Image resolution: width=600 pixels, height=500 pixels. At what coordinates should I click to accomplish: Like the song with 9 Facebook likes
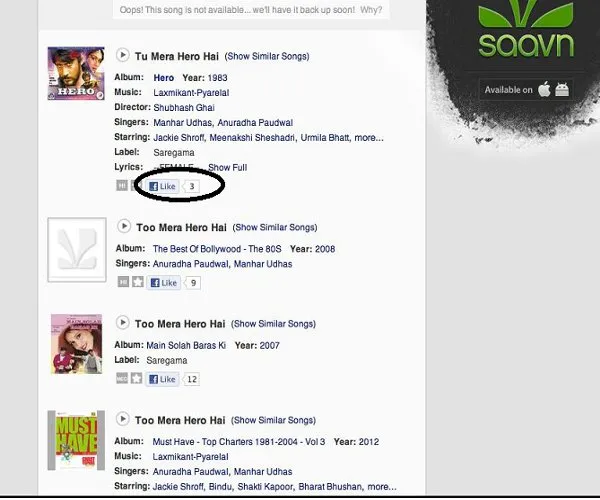pos(164,283)
